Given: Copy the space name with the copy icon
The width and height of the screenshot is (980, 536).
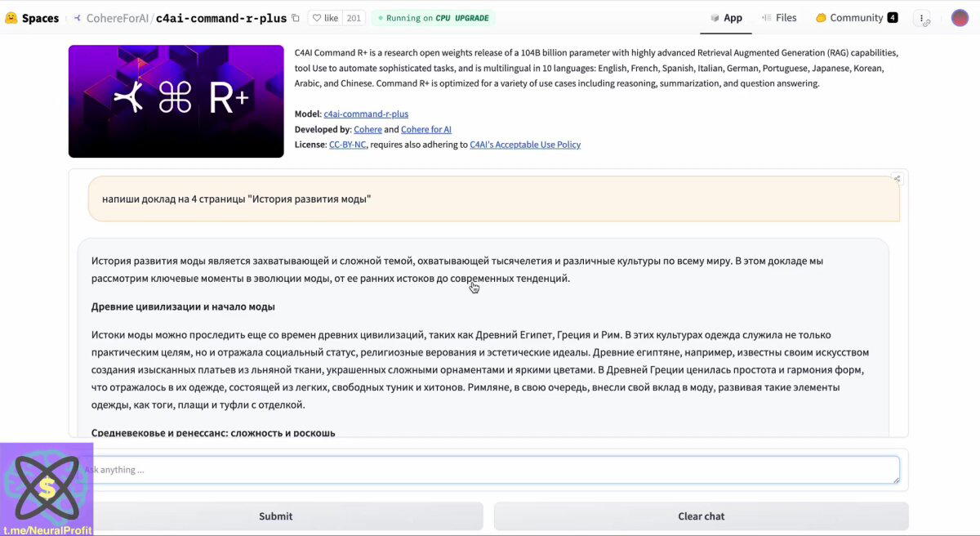Looking at the screenshot, I should pos(296,18).
